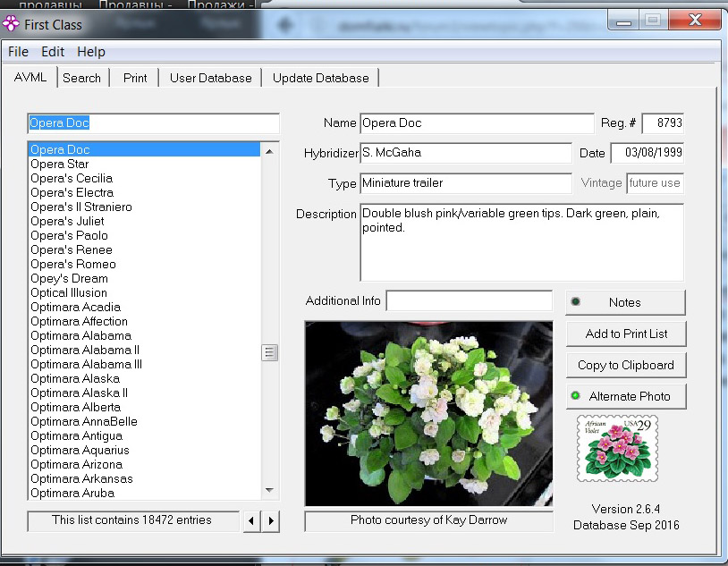Click the list scrollbar thumb
The image size is (728, 566).
click(x=269, y=352)
